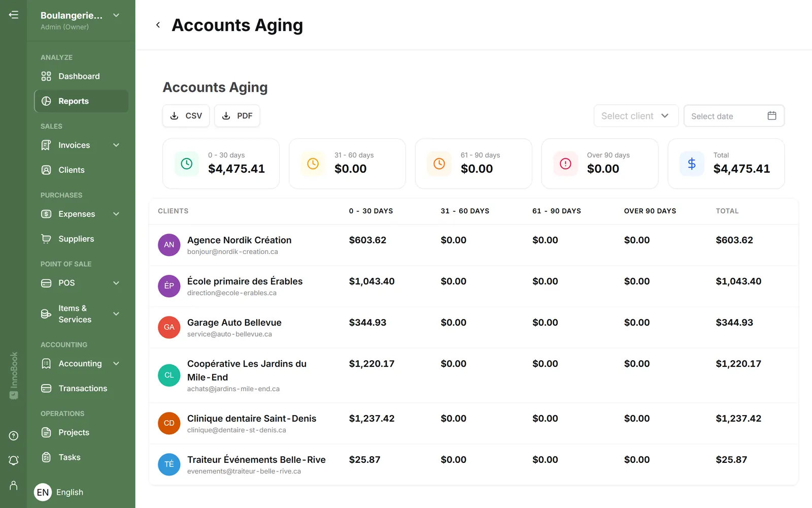
Task: Open Tasks in the sidebar
Action: coord(81,458)
